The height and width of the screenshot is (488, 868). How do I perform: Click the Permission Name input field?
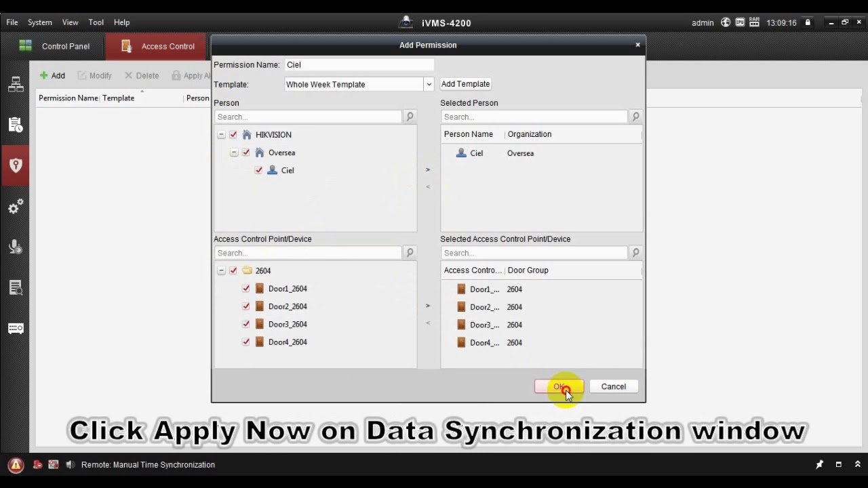[359, 65]
